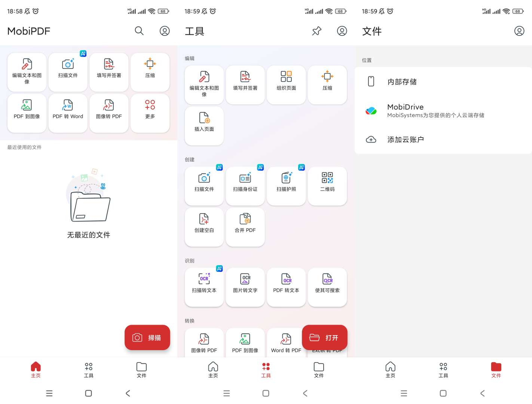
Task: Tap the search icon in MobiPDF header
Action: (139, 31)
